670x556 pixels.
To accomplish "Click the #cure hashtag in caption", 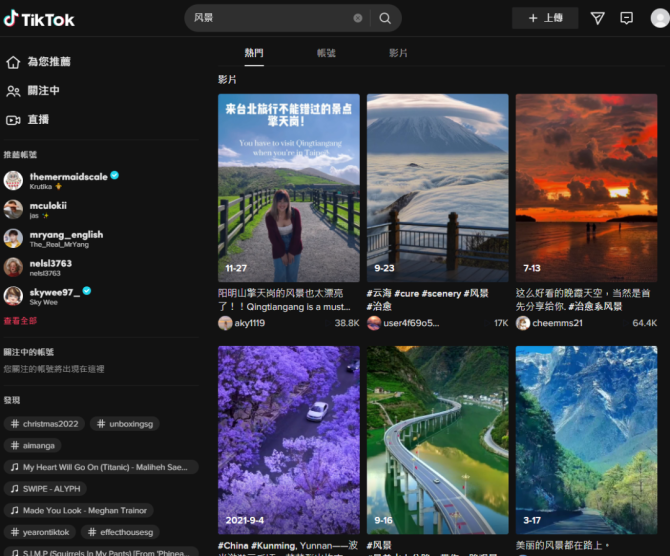I will (406, 293).
